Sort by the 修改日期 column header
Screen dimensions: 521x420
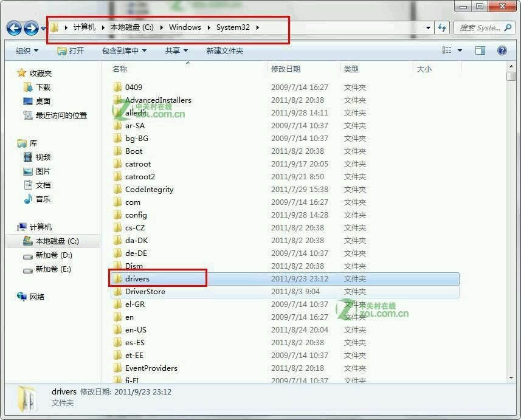[x=285, y=69]
